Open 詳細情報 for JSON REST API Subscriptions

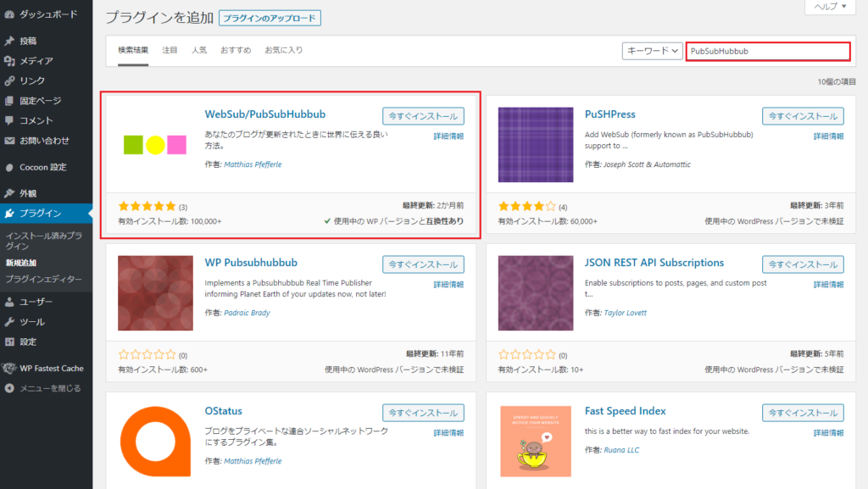pyautogui.click(x=829, y=285)
